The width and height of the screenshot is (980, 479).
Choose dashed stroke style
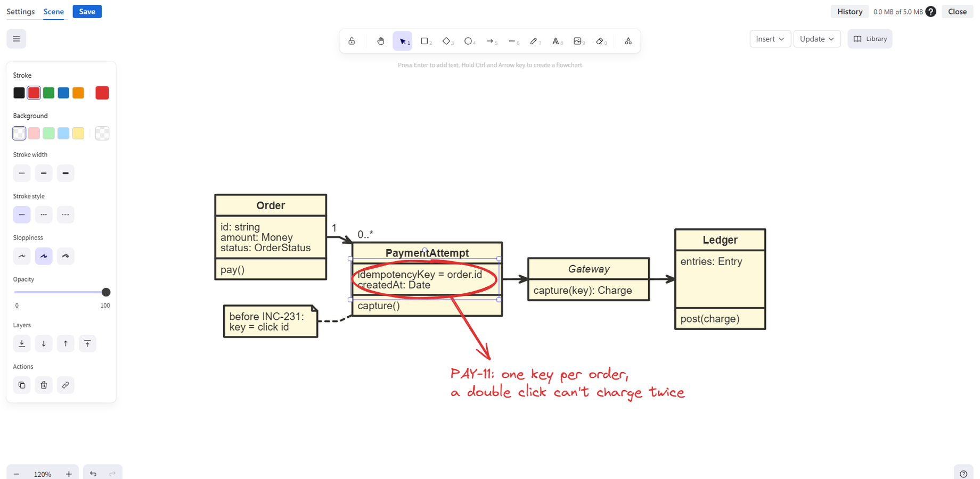click(44, 214)
